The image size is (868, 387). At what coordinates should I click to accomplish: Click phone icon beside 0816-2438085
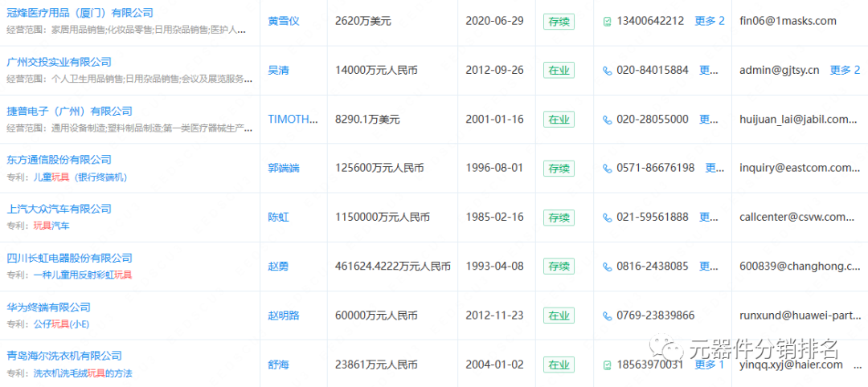click(x=608, y=267)
